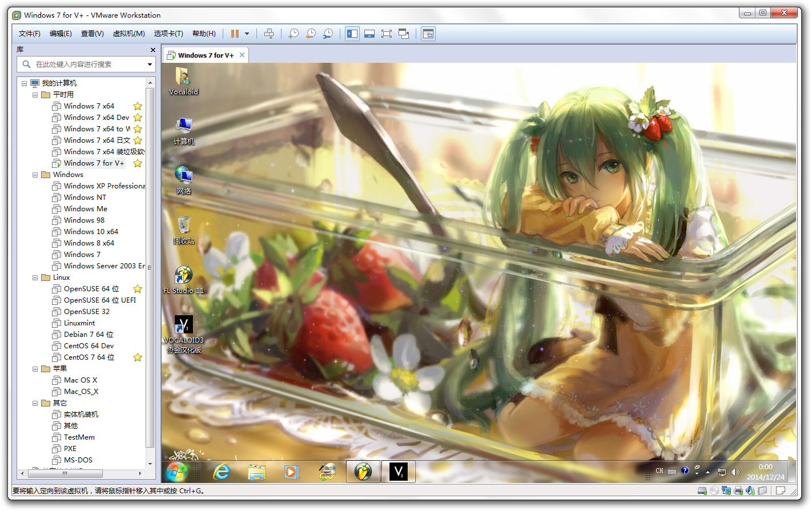Click the console view toolbar icon
Image resolution: width=812 pixels, height=511 pixels.
point(428,34)
